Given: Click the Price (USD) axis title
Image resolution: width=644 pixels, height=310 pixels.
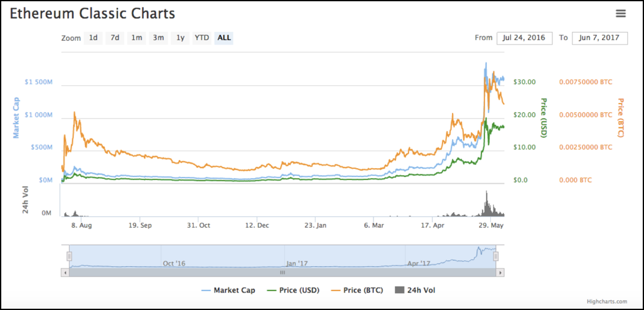Looking at the screenshot, I should 544,117.
